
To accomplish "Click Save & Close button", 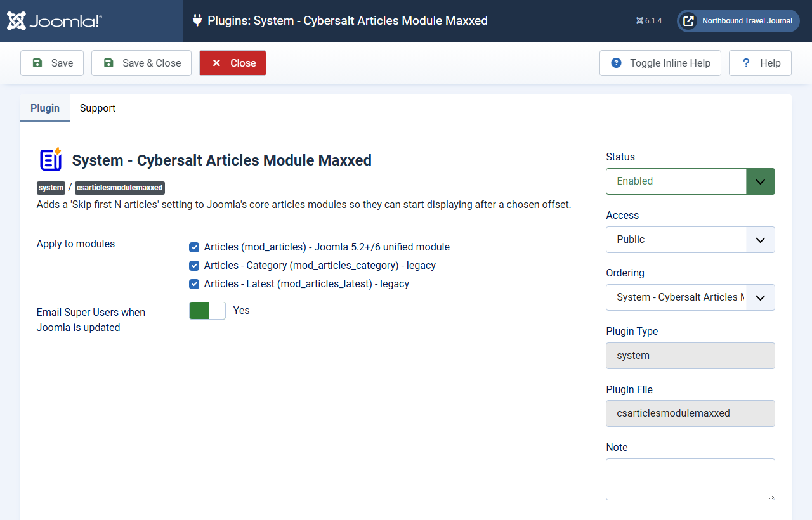I will (x=141, y=63).
